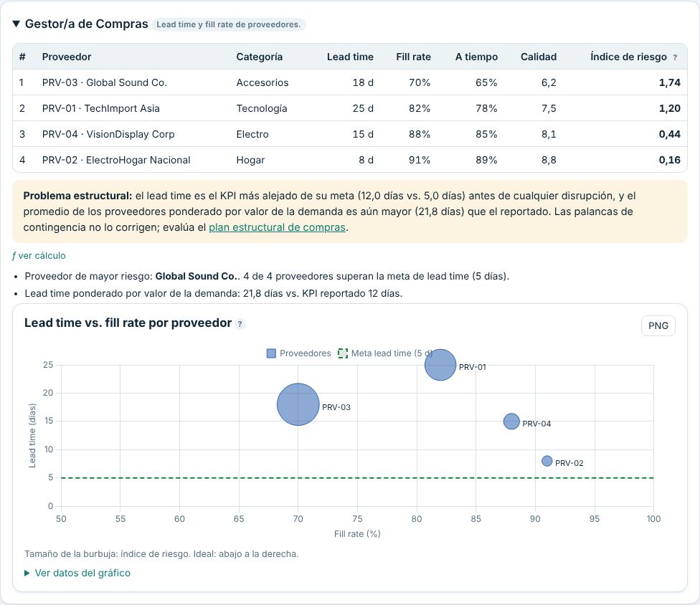Click the Tecnología category cell
Screen dimensions: 700x605
[262, 108]
